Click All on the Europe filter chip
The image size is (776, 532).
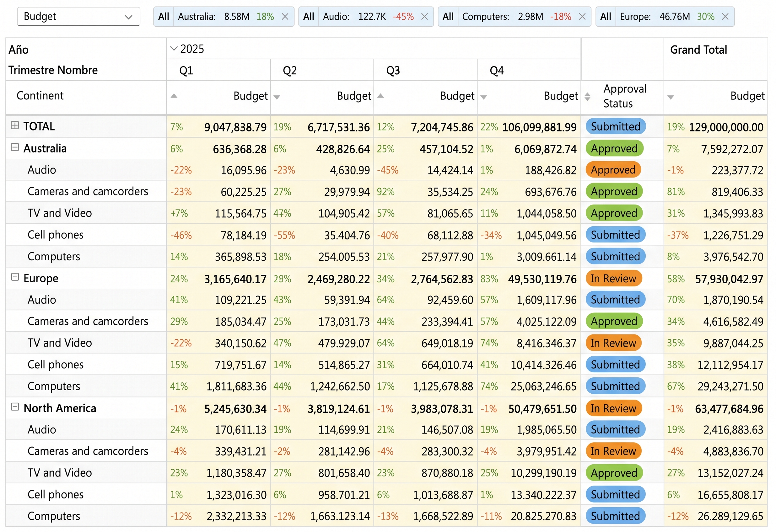[x=606, y=16]
